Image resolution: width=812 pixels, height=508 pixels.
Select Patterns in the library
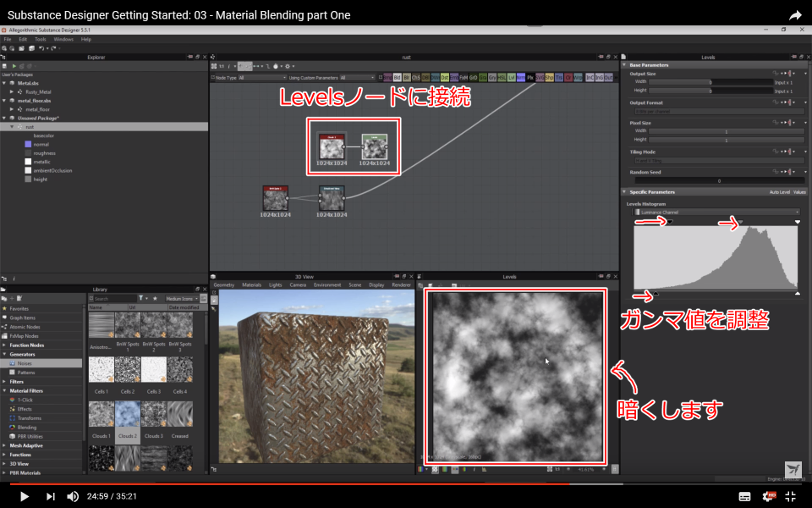26,373
